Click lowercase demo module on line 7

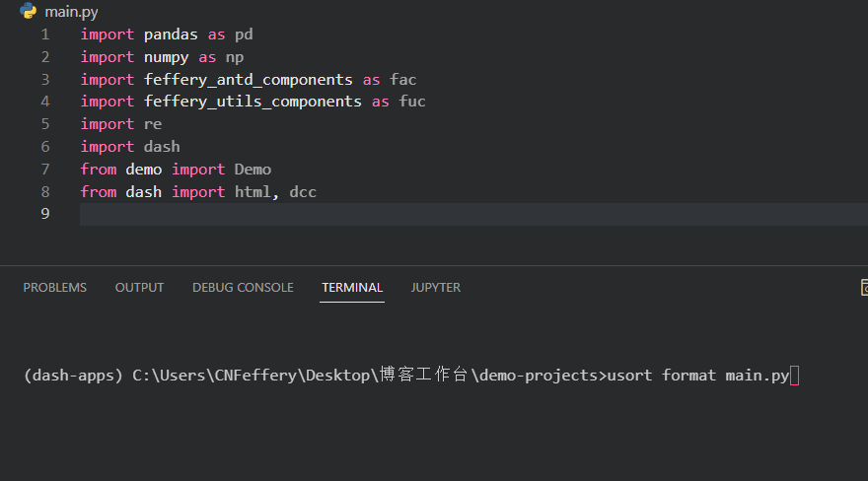(143, 170)
